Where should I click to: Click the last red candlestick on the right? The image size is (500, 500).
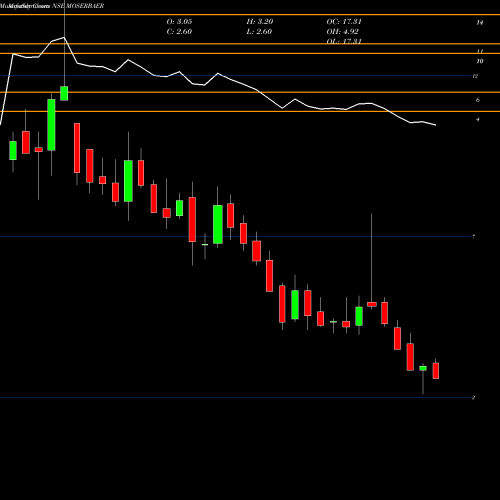pyautogui.click(x=436, y=370)
